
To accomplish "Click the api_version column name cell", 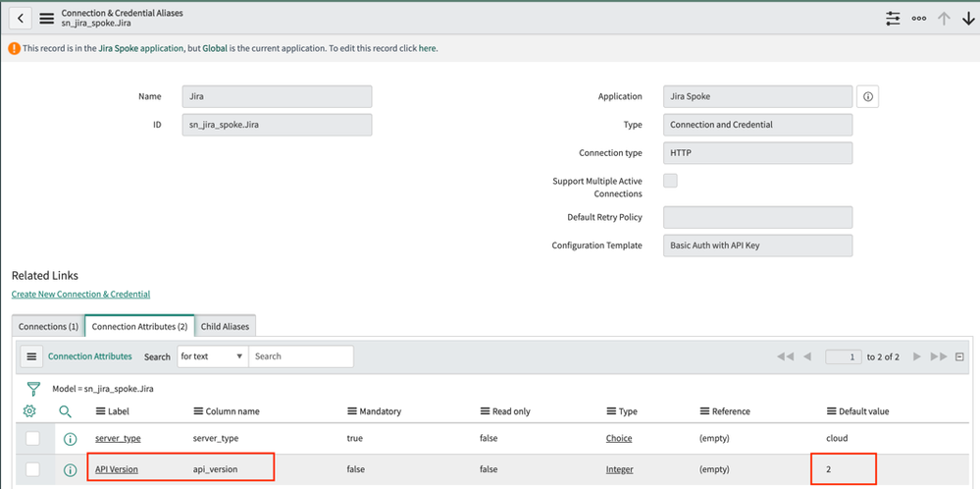I will (x=215, y=469).
